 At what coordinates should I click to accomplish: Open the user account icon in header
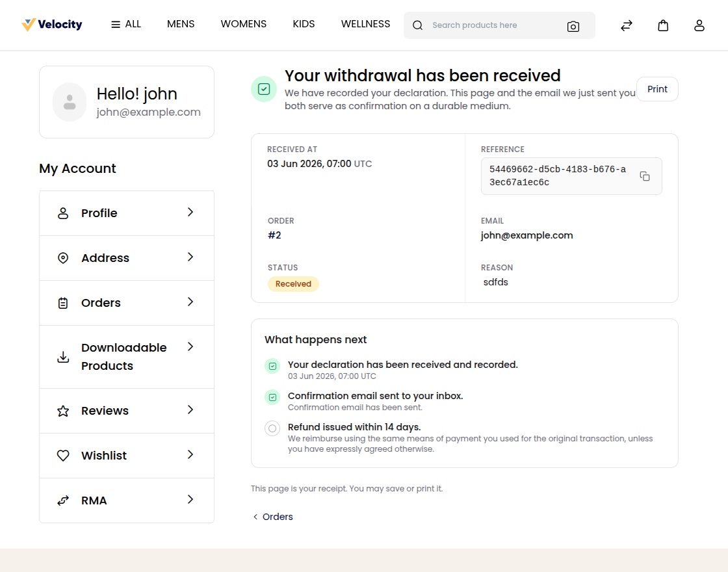point(699,25)
